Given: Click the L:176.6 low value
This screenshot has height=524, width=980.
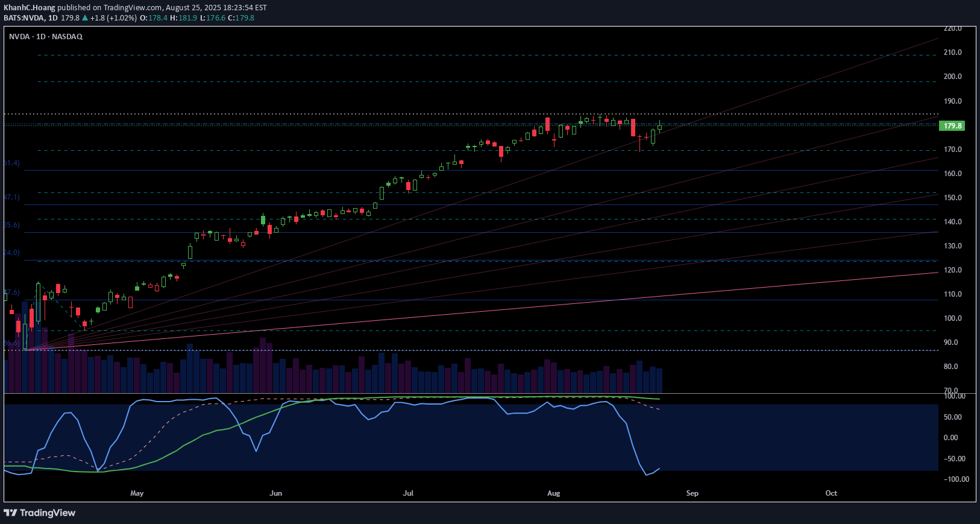Looking at the screenshot, I should 213,18.
